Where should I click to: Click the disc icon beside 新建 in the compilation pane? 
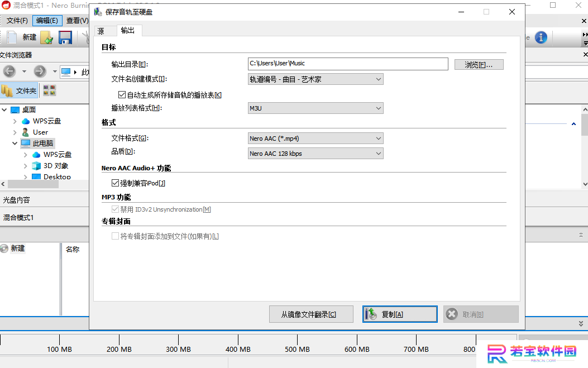[x=4, y=248]
